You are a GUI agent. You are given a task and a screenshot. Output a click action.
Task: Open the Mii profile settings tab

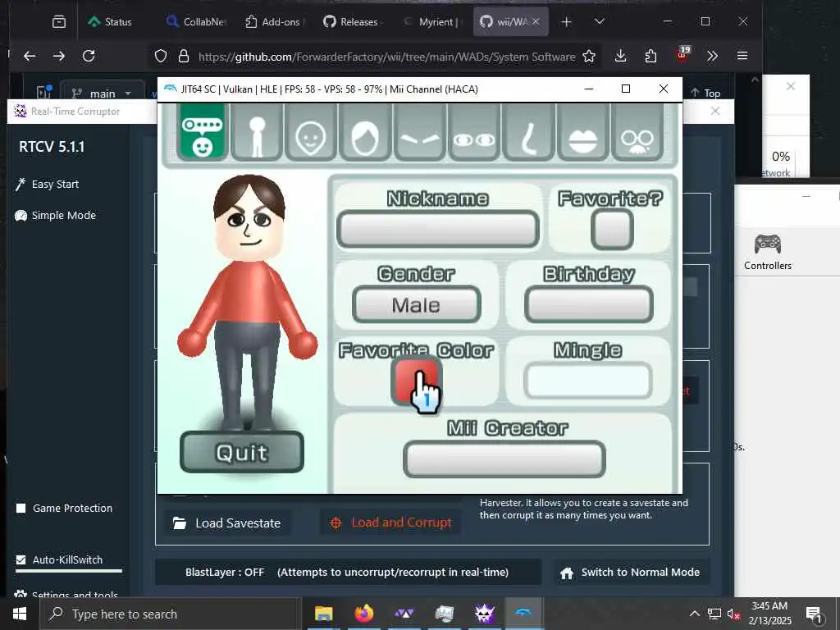202,132
